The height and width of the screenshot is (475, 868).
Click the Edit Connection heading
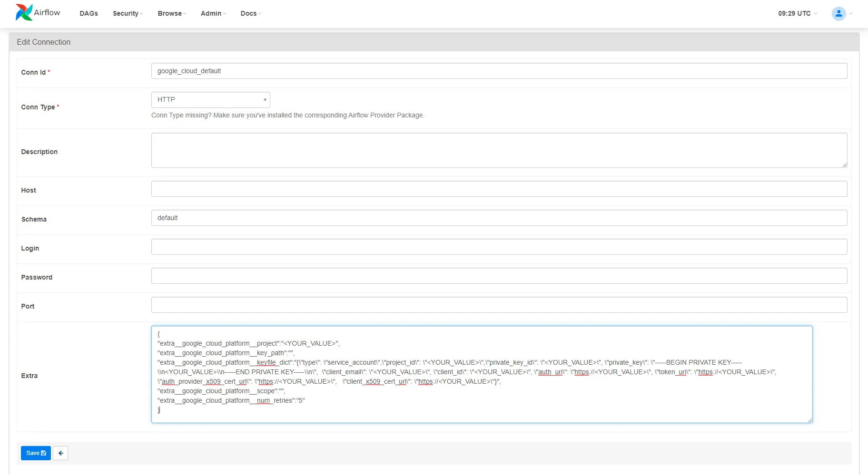click(x=44, y=42)
